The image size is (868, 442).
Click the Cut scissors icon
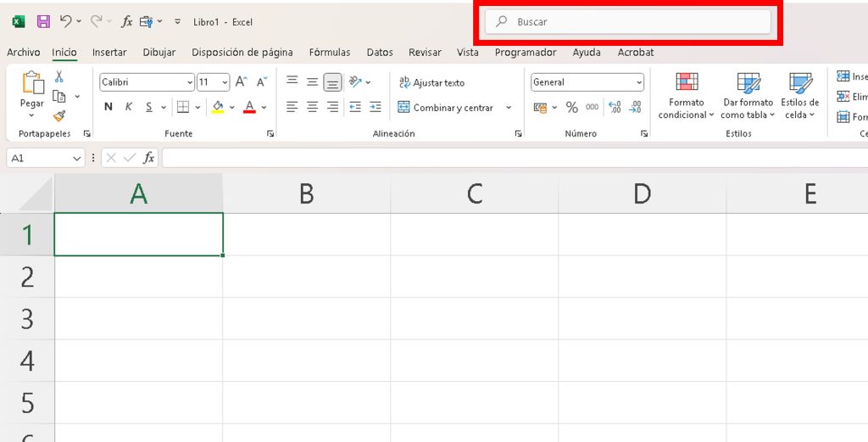[x=59, y=76]
